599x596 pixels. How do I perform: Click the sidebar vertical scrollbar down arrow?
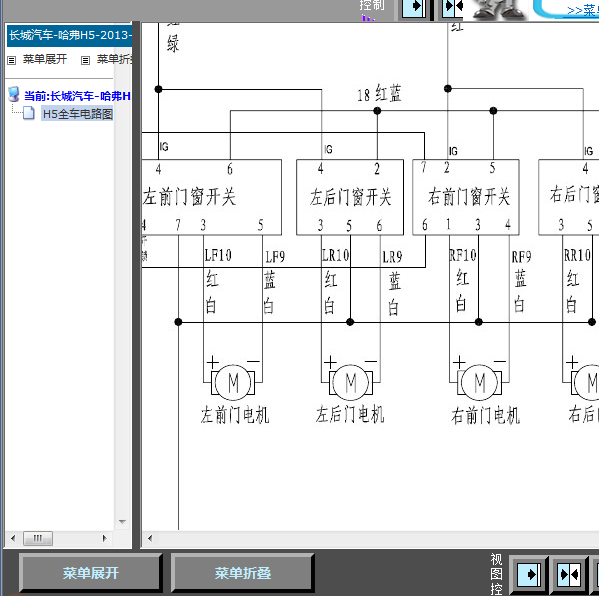tap(122, 522)
